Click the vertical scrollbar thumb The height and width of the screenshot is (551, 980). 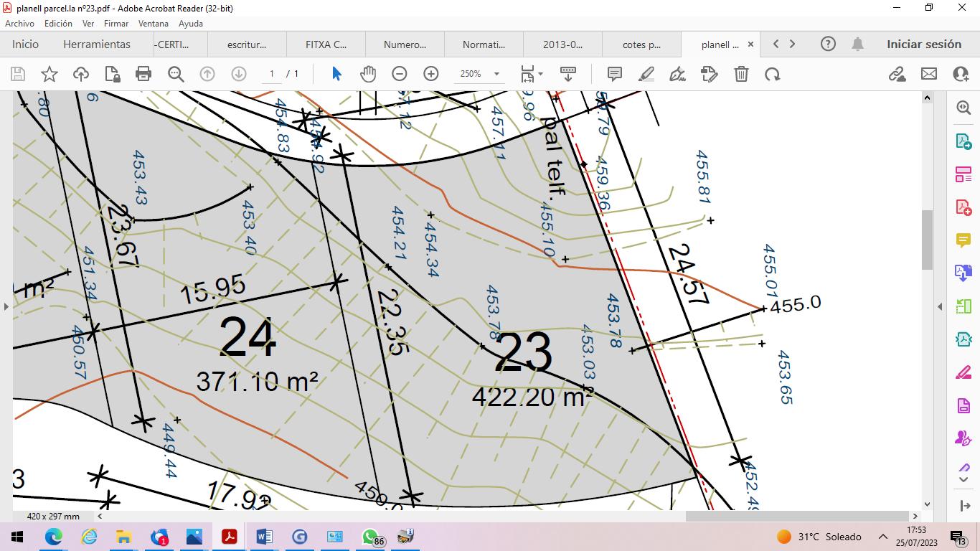pos(927,240)
